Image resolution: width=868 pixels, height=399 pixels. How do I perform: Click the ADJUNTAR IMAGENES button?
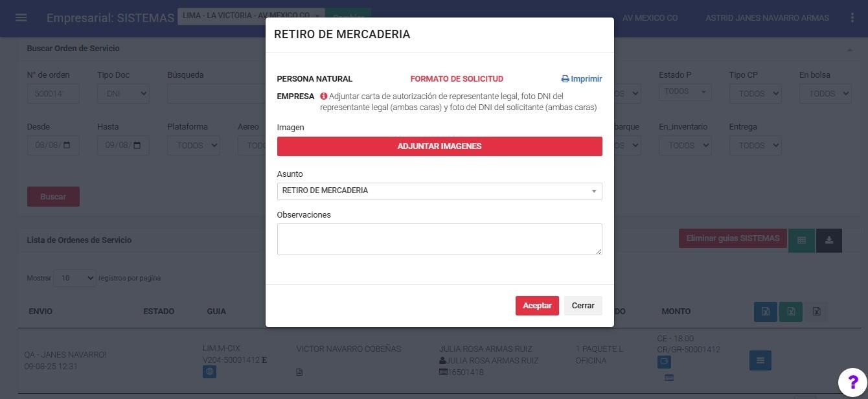pyautogui.click(x=439, y=146)
